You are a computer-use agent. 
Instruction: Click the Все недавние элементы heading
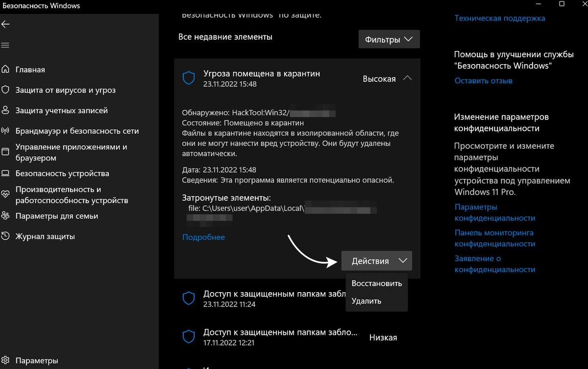tap(225, 37)
